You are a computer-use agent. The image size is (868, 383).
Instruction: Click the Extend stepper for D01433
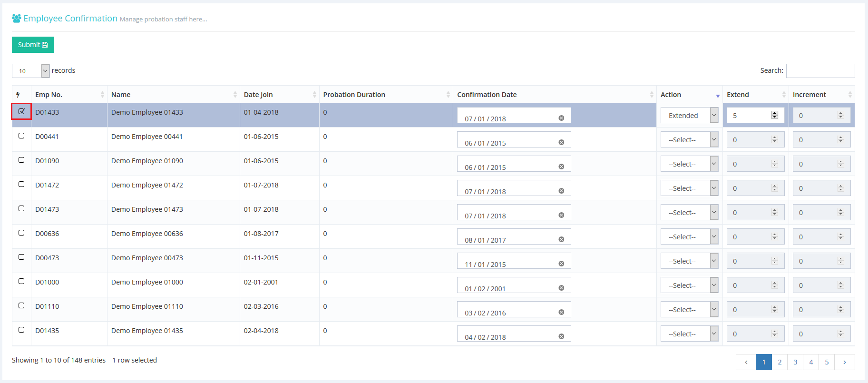[x=774, y=115]
